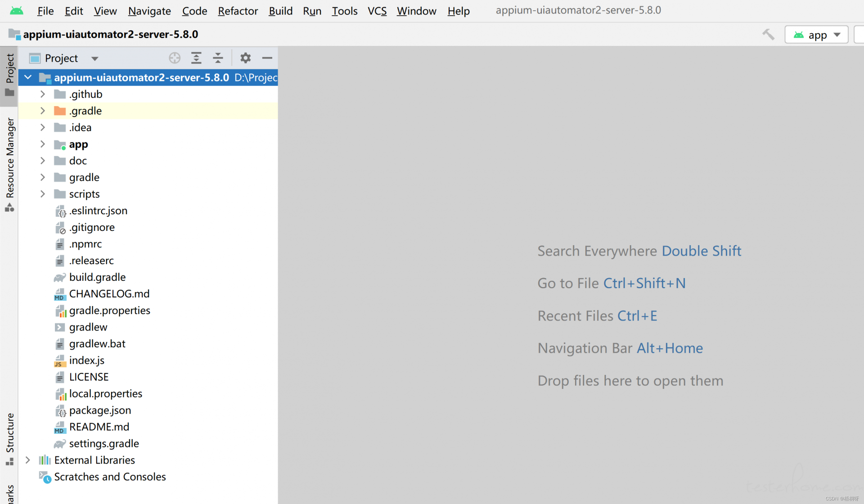Viewport: 864px width, 504px height.
Task: Click the index.js JavaScript file icon
Action: [x=60, y=361]
